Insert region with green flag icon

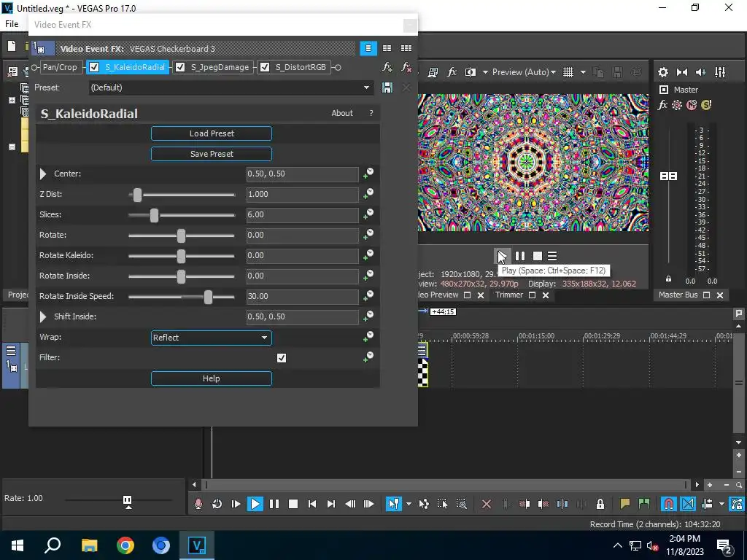pos(644,504)
